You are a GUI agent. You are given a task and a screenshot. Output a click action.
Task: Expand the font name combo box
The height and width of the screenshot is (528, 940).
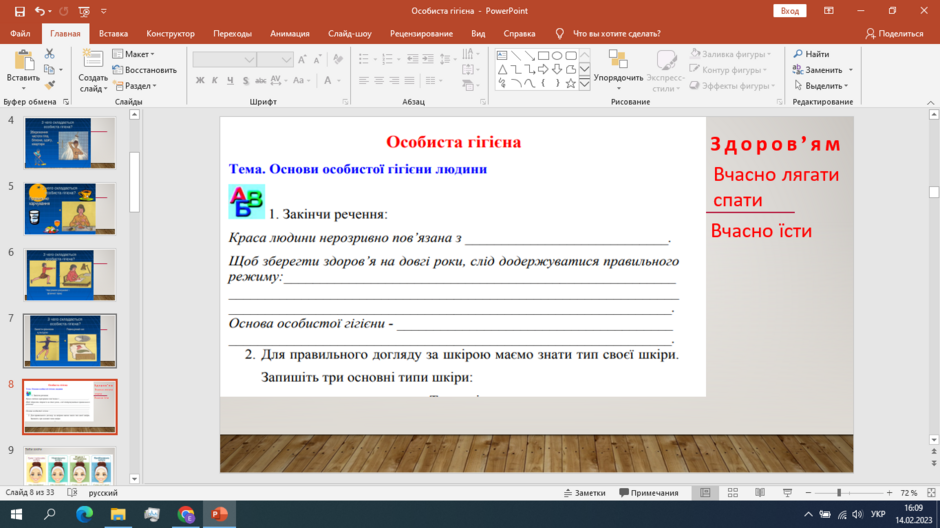point(249,59)
